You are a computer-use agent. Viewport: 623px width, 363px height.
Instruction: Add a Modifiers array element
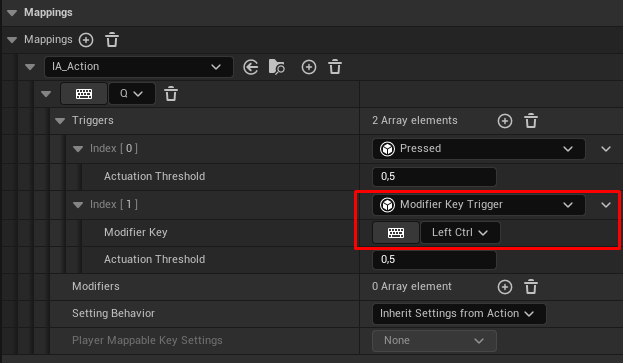click(505, 287)
